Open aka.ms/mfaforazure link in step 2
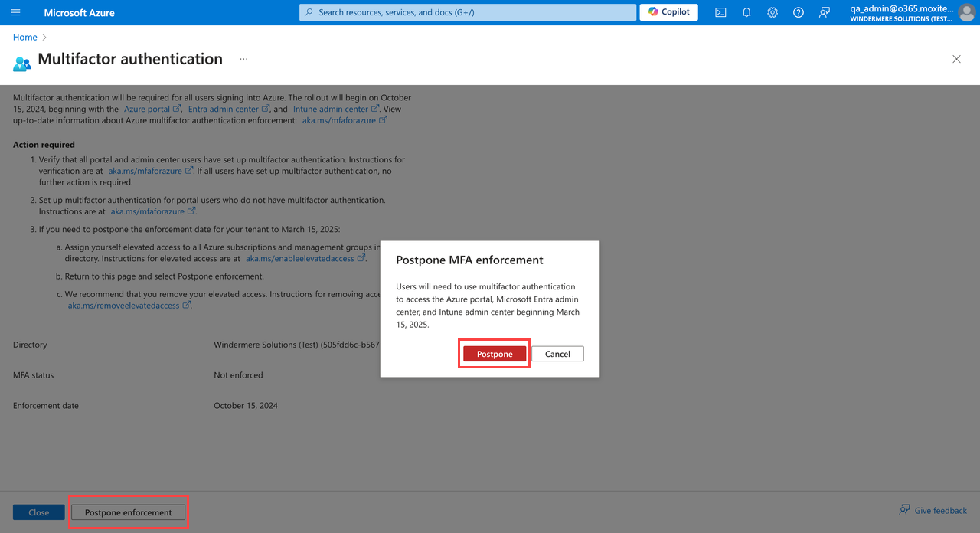This screenshot has height=533, width=980. 153,211
